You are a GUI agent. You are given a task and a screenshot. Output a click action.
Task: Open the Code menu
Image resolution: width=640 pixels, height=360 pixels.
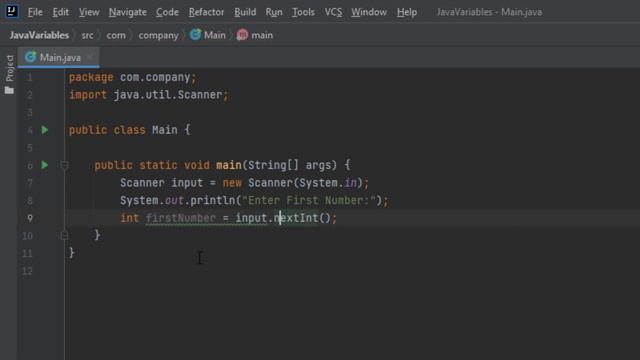click(x=167, y=12)
